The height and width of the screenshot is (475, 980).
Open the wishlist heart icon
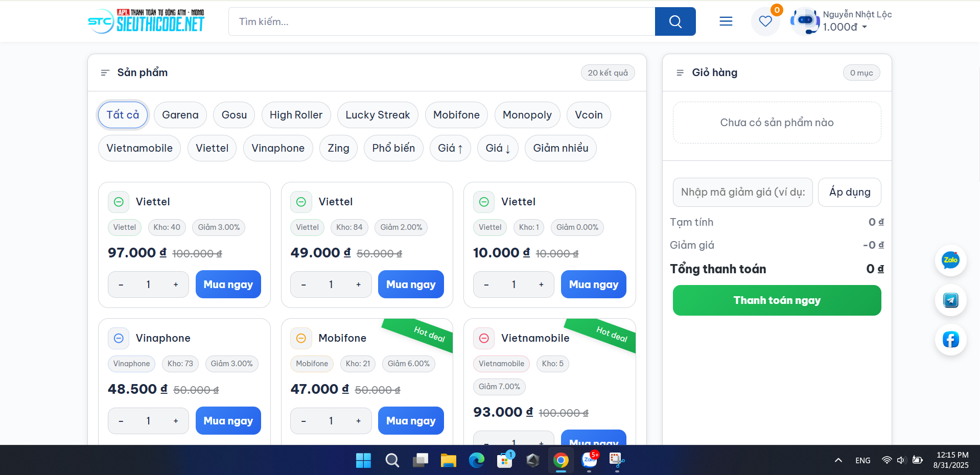click(765, 21)
